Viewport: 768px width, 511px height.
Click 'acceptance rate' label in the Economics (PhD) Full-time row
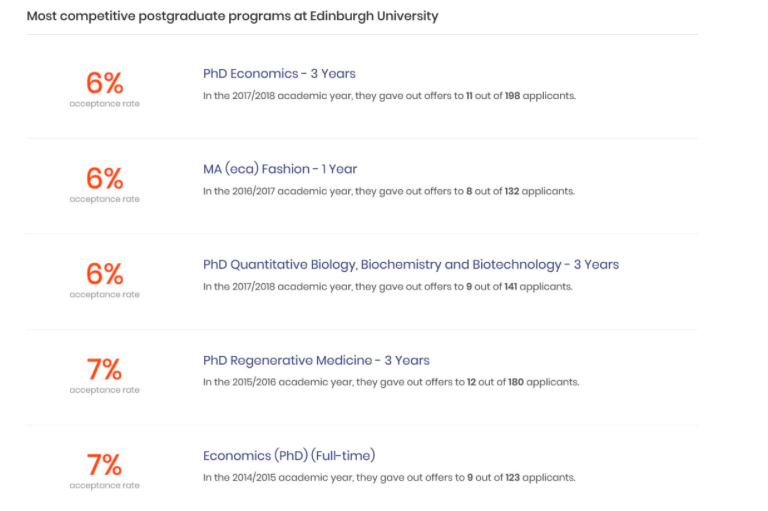click(x=104, y=486)
